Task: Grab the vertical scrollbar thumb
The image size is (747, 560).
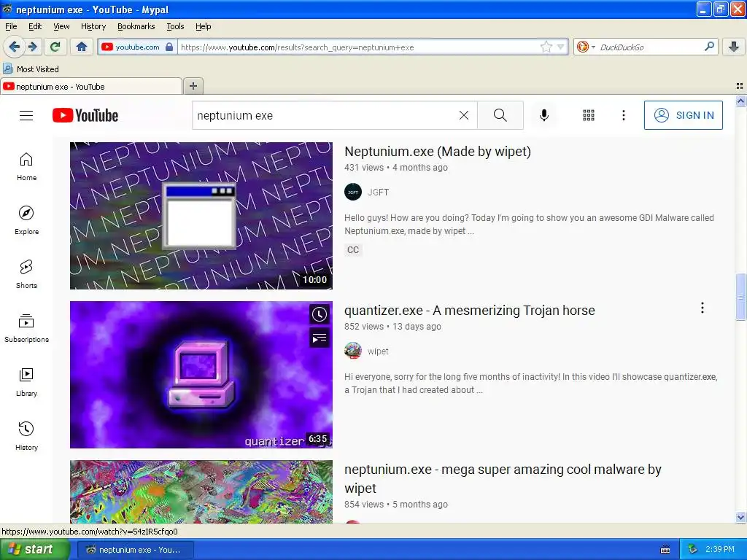Action: (740, 297)
